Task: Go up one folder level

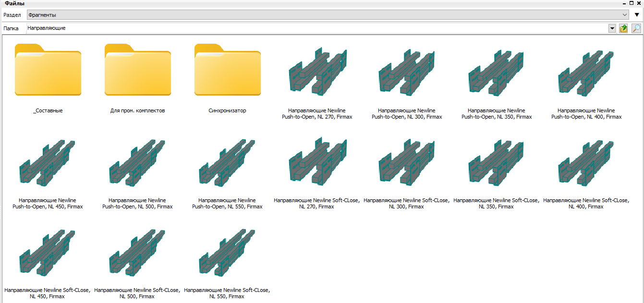Action: point(623,28)
